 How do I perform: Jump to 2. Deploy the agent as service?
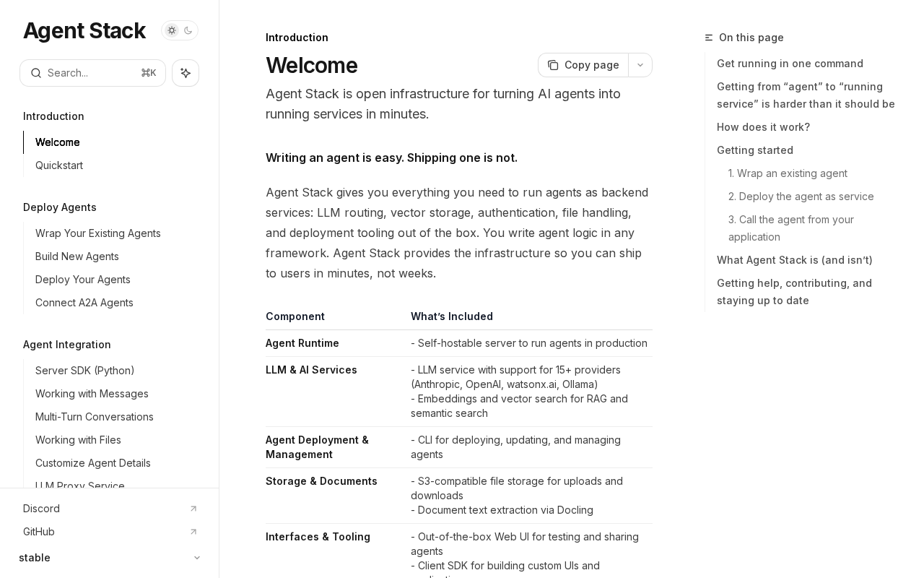pyautogui.click(x=801, y=197)
